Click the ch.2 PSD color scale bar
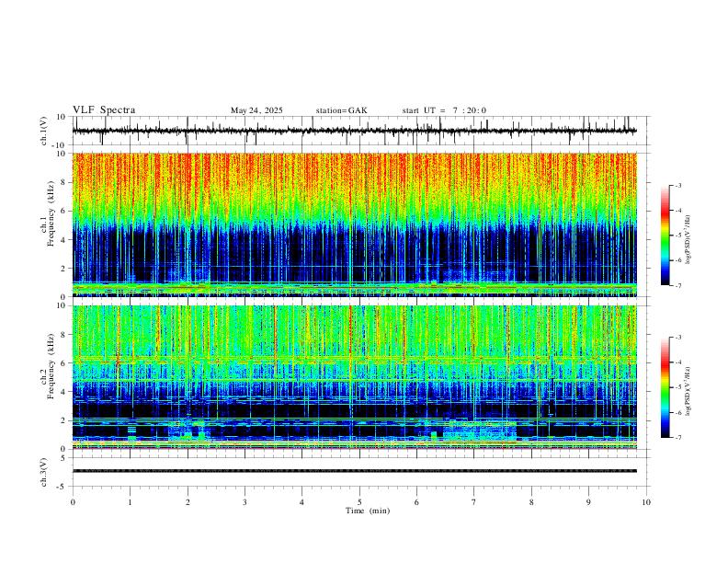728x563 pixels. tap(665, 387)
